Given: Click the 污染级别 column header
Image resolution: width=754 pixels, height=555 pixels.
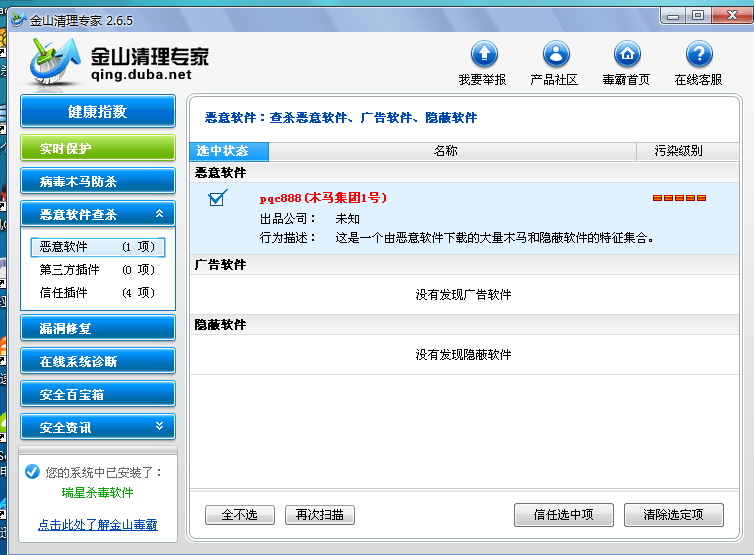Looking at the screenshot, I should click(687, 151).
